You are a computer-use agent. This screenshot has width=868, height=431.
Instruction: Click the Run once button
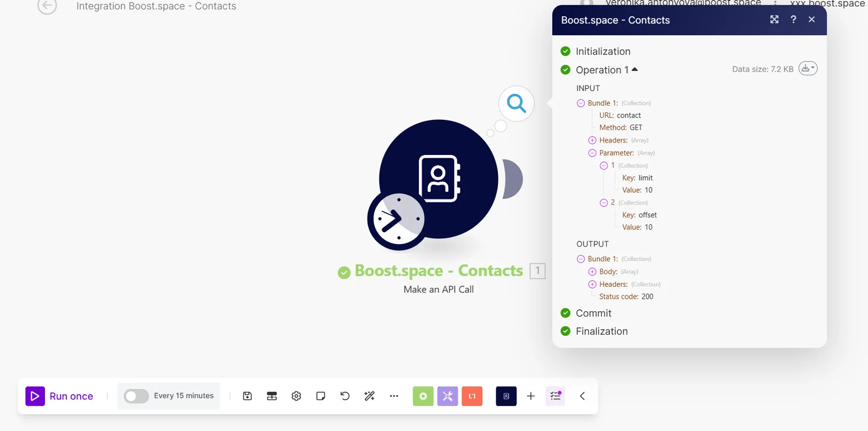click(x=59, y=396)
